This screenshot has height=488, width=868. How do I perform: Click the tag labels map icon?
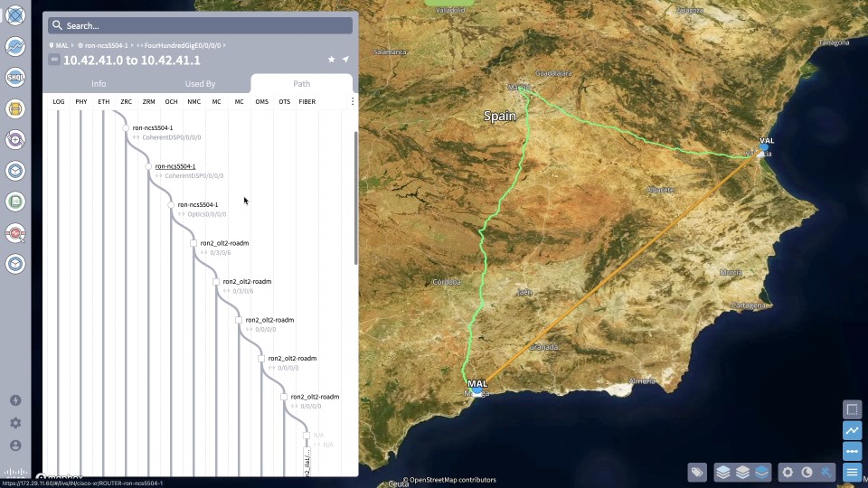(697, 472)
